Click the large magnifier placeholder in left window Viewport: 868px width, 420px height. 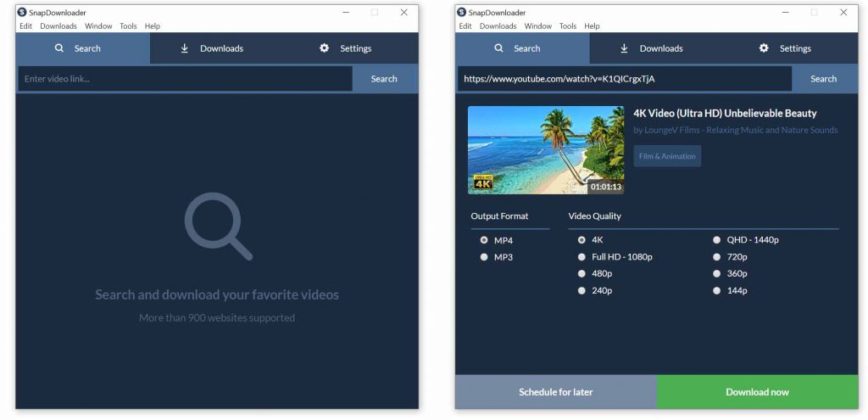pyautogui.click(x=218, y=226)
